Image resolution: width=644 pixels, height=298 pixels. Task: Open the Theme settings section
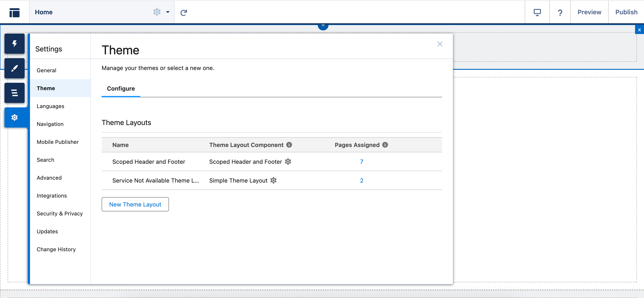coord(46,88)
